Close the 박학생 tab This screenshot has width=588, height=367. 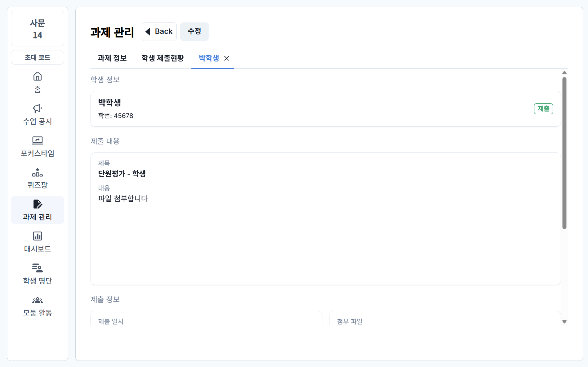[x=227, y=58]
